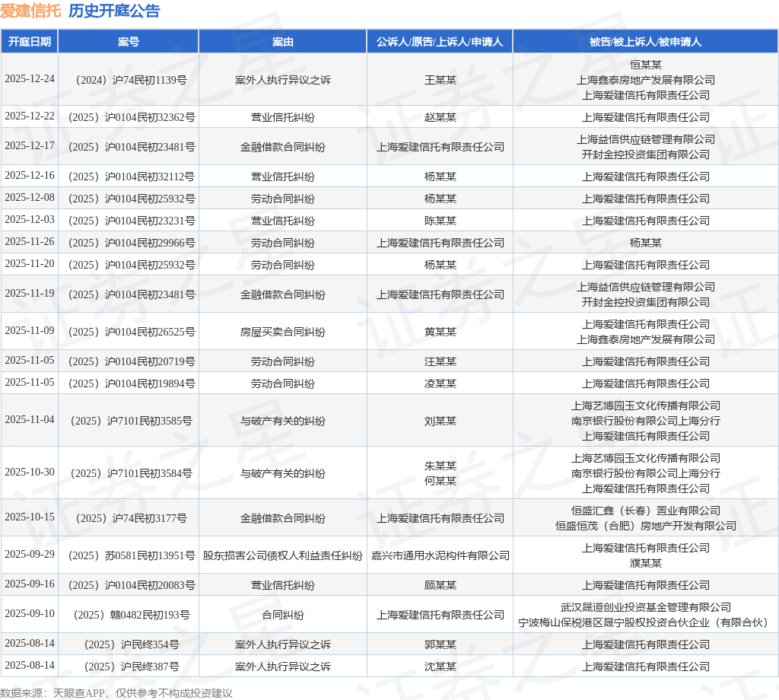Click plaintiff 朱某某
This screenshot has width=779, height=700.
(x=440, y=466)
